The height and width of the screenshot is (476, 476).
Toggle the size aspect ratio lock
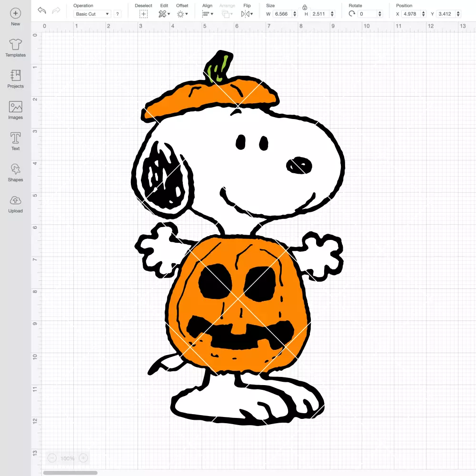[x=305, y=7]
